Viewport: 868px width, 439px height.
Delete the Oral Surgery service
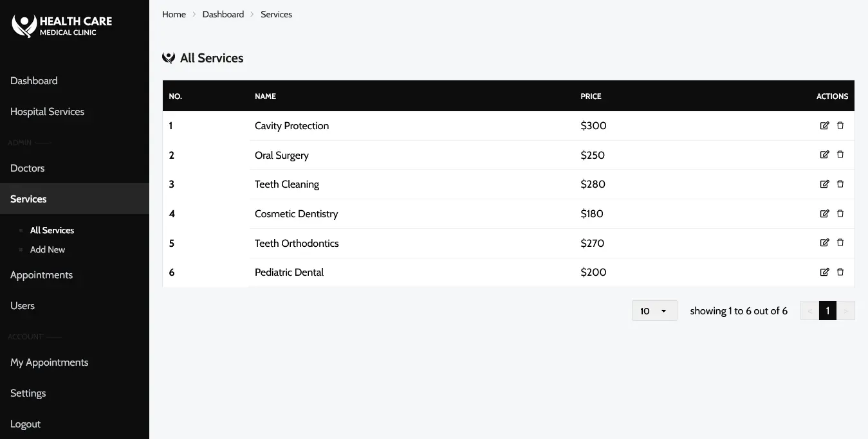tap(840, 154)
